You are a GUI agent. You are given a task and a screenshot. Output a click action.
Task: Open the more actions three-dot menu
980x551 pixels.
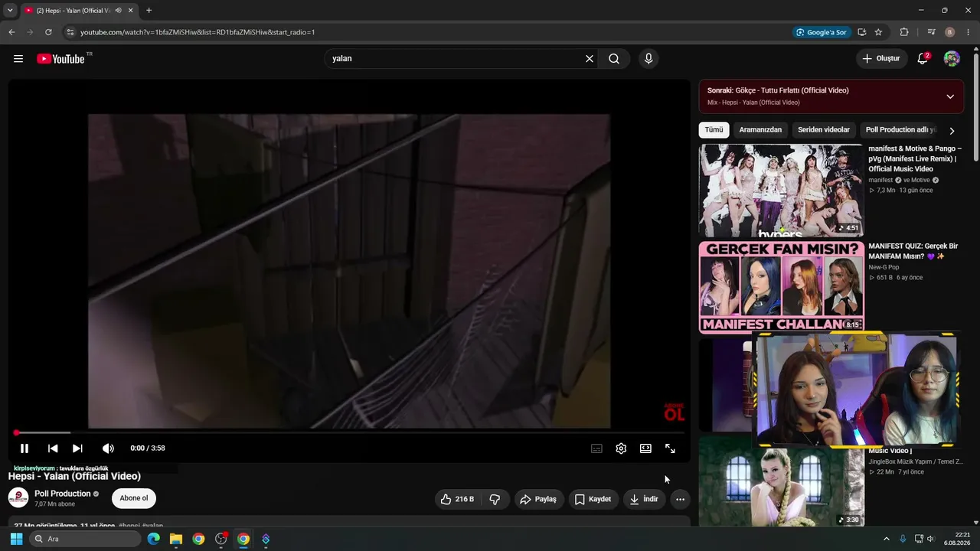(x=680, y=499)
